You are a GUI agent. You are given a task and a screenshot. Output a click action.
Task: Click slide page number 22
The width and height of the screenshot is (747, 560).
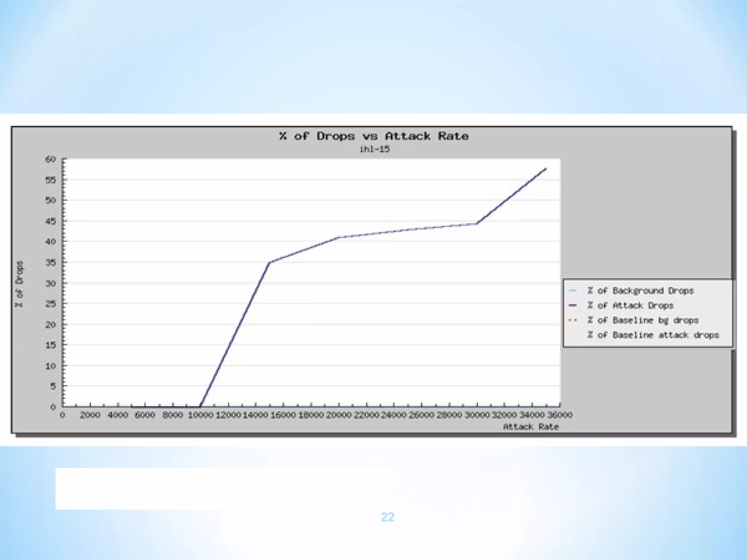point(387,517)
